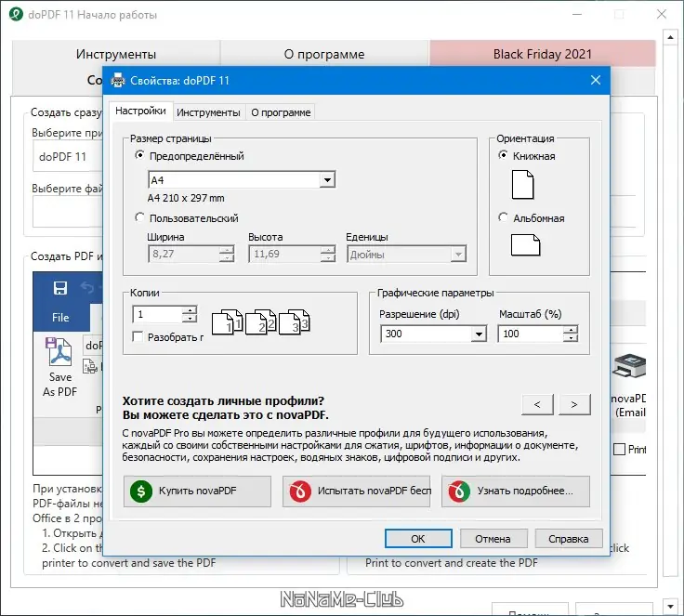Click the Высота value field 11,69
The width and height of the screenshot is (684, 616).
point(285,254)
